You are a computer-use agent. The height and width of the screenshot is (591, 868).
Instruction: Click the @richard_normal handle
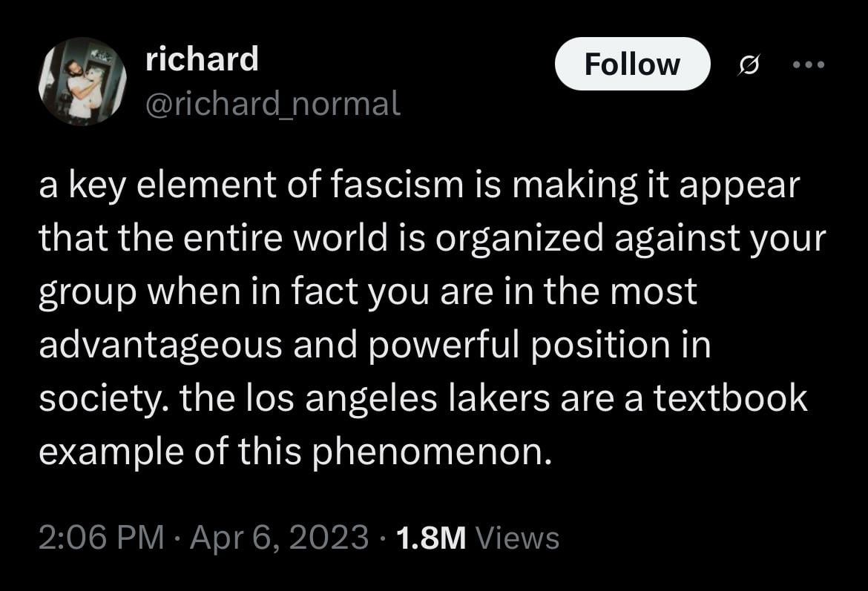(272, 104)
